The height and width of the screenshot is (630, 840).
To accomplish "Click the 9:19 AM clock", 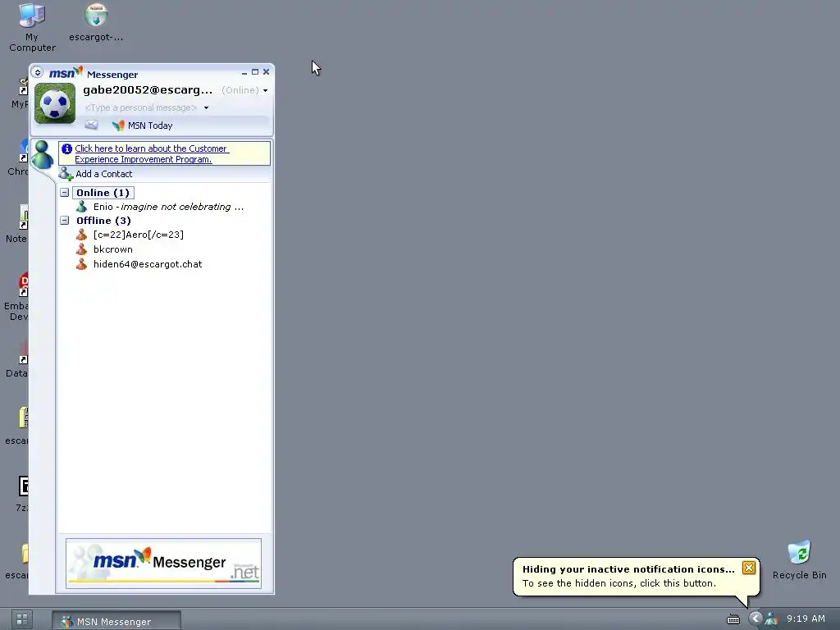I will tap(806, 619).
